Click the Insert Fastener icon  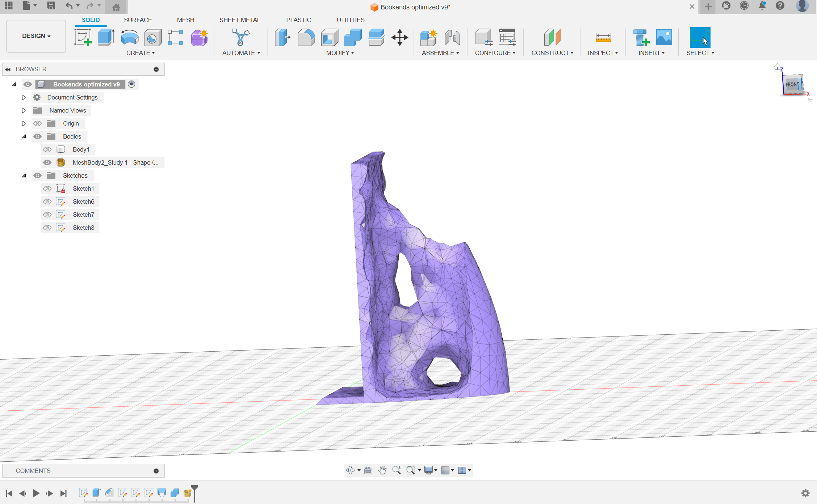(x=641, y=37)
